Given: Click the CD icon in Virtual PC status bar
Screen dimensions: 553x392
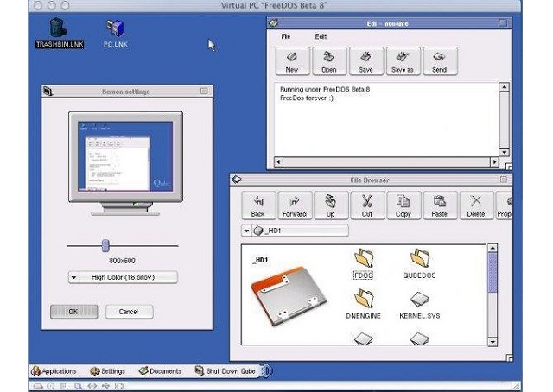Looking at the screenshot, I should pos(51,386).
